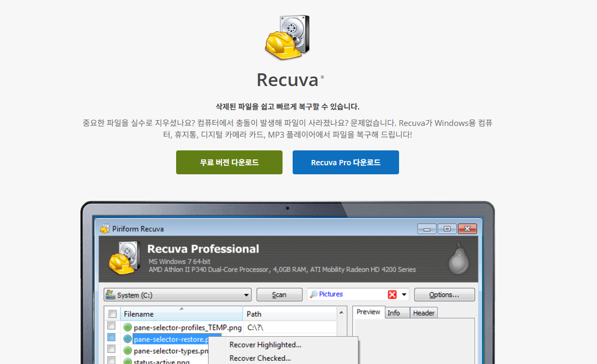Check the box for status-active.png

[111, 360]
